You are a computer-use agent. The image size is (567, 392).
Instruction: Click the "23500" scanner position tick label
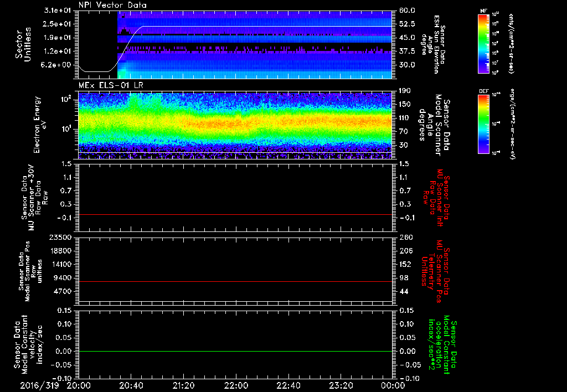click(x=61, y=238)
